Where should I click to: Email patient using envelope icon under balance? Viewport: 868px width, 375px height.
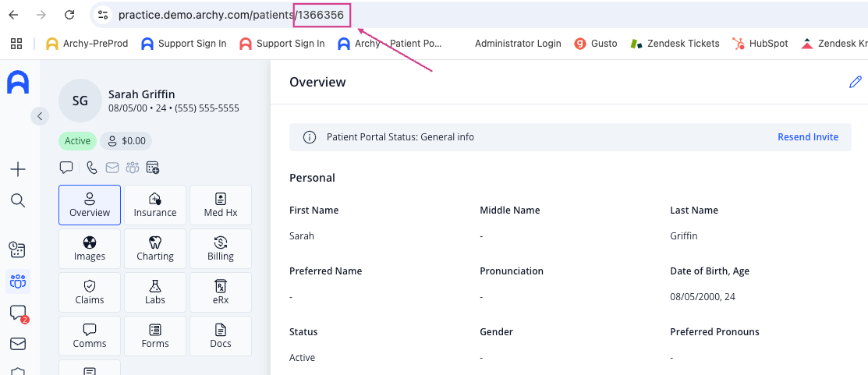point(112,167)
